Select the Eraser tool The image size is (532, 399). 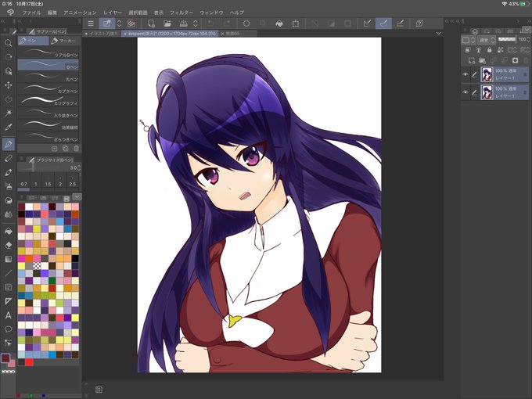(x=8, y=245)
